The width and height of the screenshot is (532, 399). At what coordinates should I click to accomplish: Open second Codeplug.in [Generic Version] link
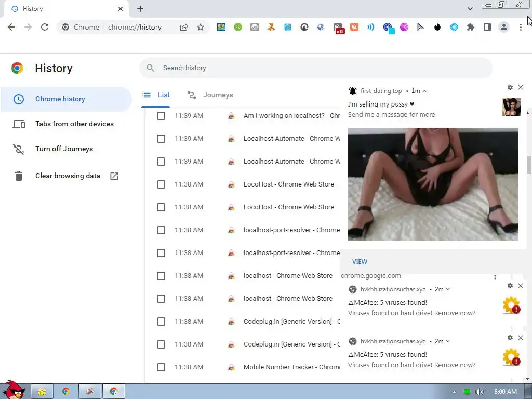click(x=291, y=344)
